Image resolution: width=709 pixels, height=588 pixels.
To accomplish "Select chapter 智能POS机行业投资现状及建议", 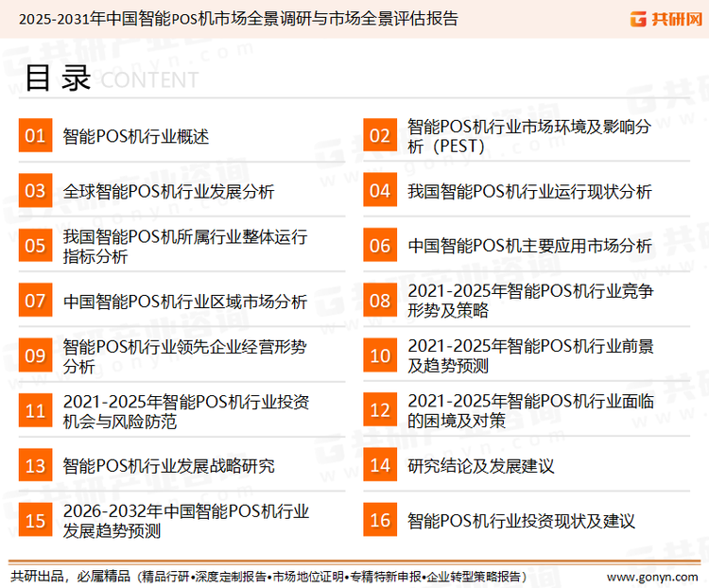I will [x=521, y=521].
